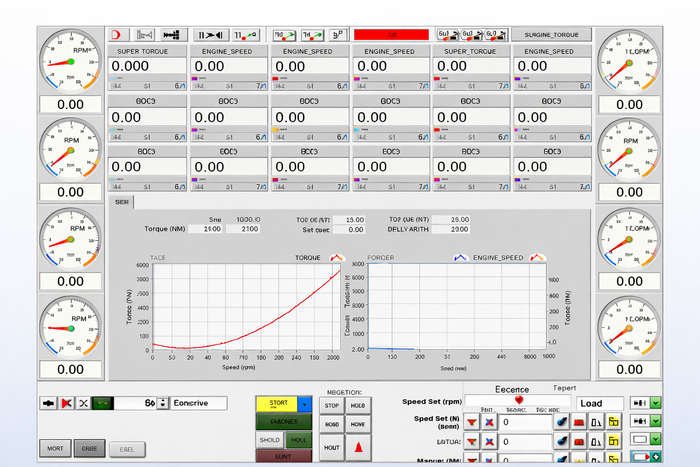
Task: Toggle the dark green HOLL button
Action: (x=298, y=439)
